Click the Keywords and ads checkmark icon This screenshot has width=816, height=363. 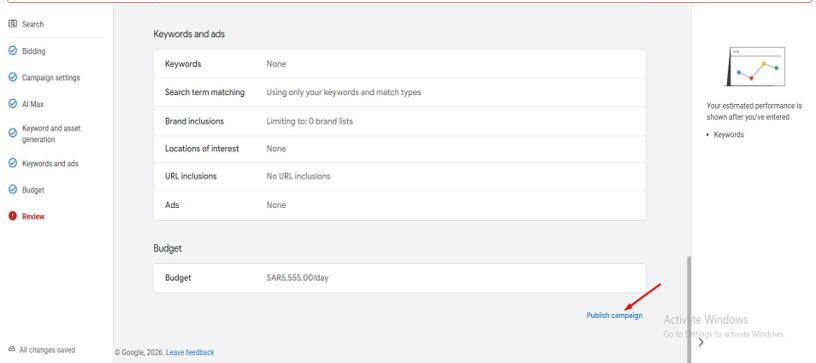pos(13,163)
